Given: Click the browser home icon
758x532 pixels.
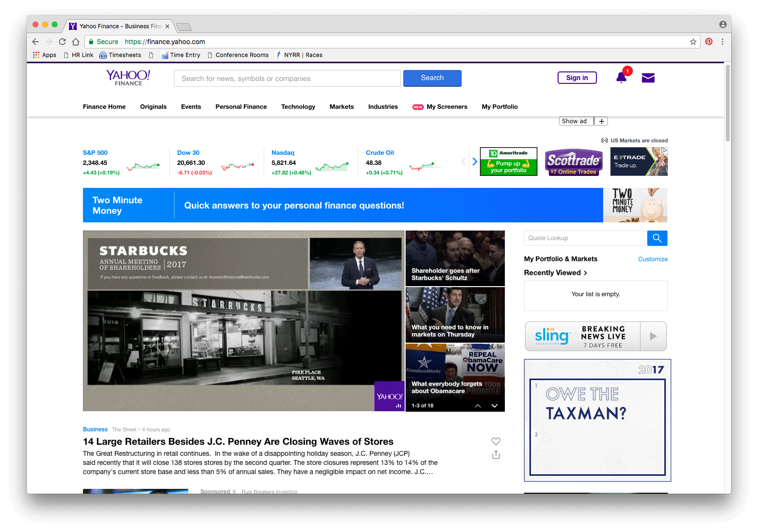Looking at the screenshot, I should tap(76, 42).
